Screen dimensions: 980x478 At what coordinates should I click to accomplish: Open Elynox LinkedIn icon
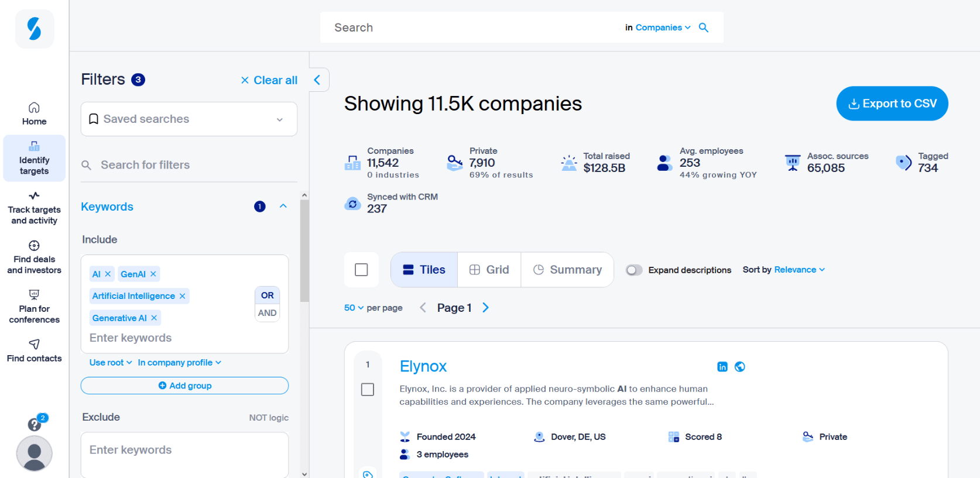pyautogui.click(x=722, y=367)
